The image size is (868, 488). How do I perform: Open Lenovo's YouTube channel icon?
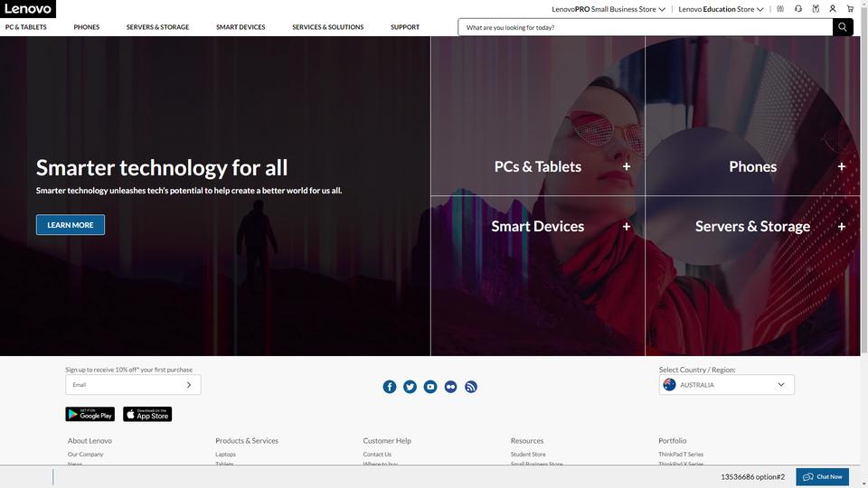coord(430,387)
